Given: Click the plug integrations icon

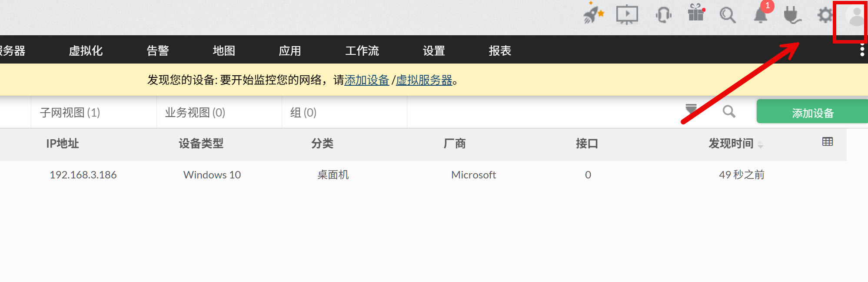Looking at the screenshot, I should (792, 15).
